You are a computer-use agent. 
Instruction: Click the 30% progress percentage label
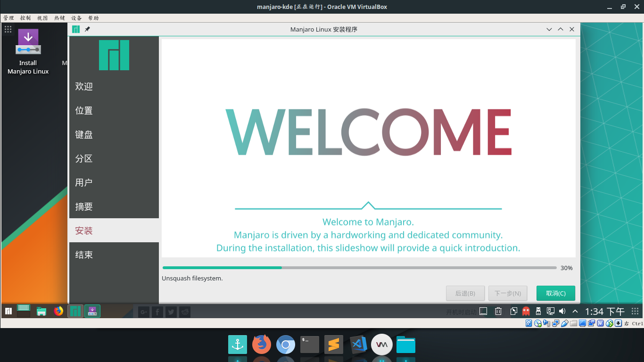567,268
